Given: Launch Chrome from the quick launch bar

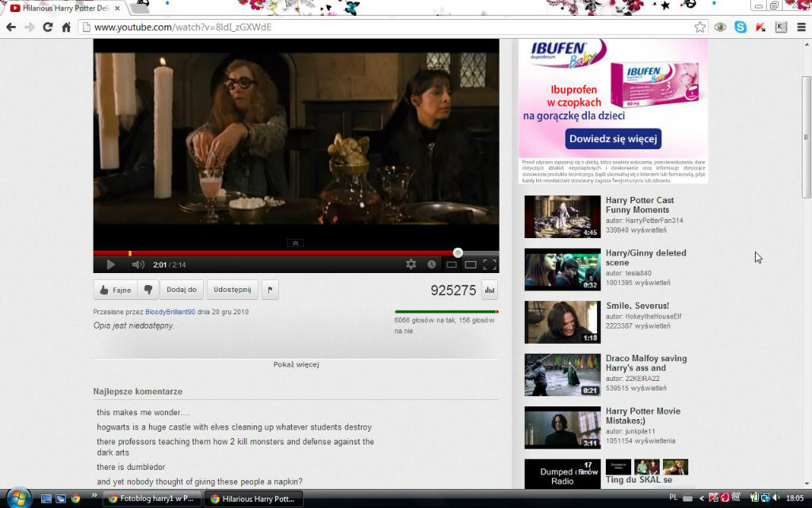Looking at the screenshot, I should point(75,498).
